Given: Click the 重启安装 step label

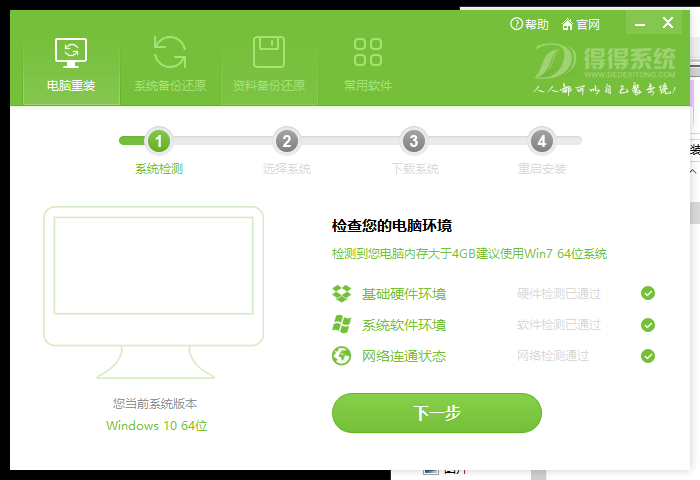Looking at the screenshot, I should click(542, 169).
